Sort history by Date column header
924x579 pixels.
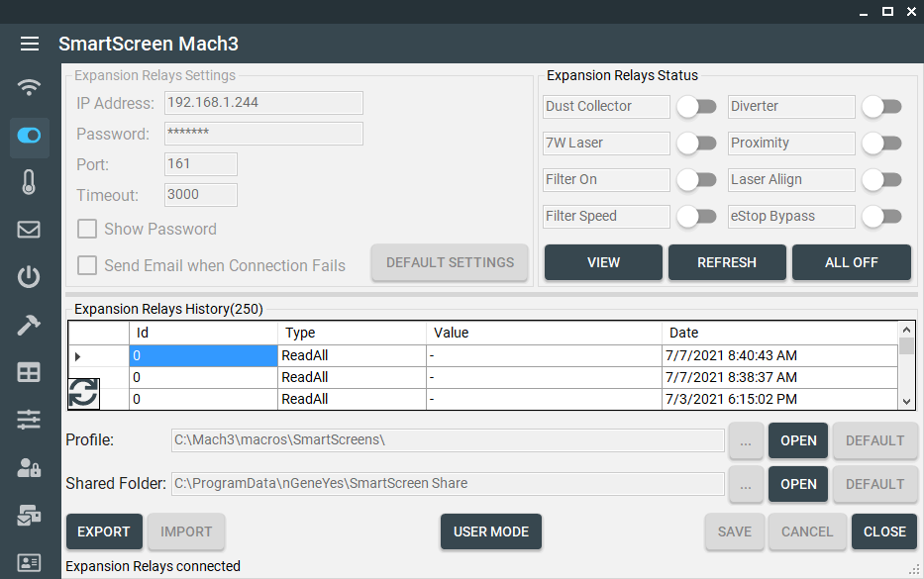click(x=779, y=333)
